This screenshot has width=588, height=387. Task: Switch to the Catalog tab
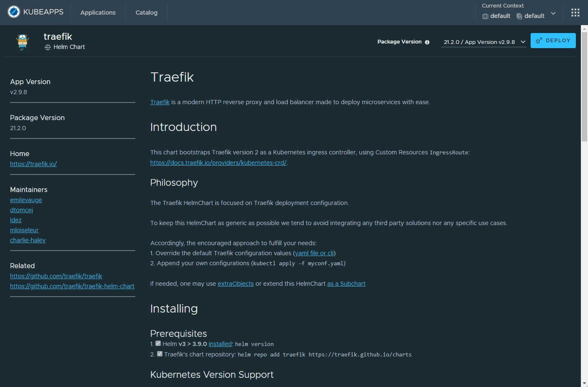(146, 13)
